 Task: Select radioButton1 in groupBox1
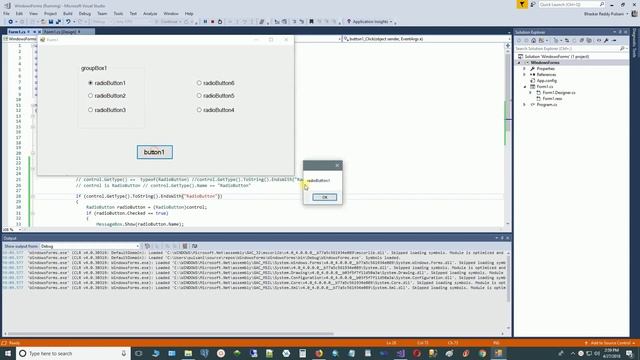tap(107, 83)
